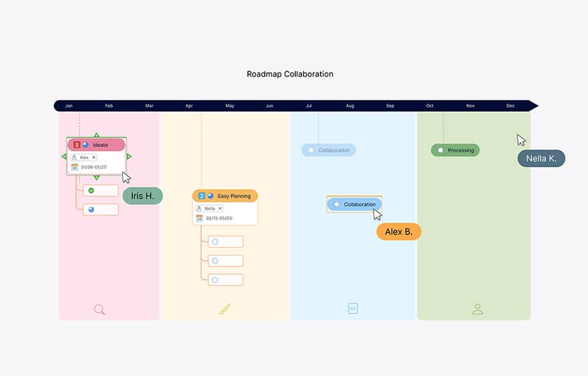This screenshot has width=588, height=376.
Task: Click calendar icon beside 02/15-05/03 date
Action: 200,218
